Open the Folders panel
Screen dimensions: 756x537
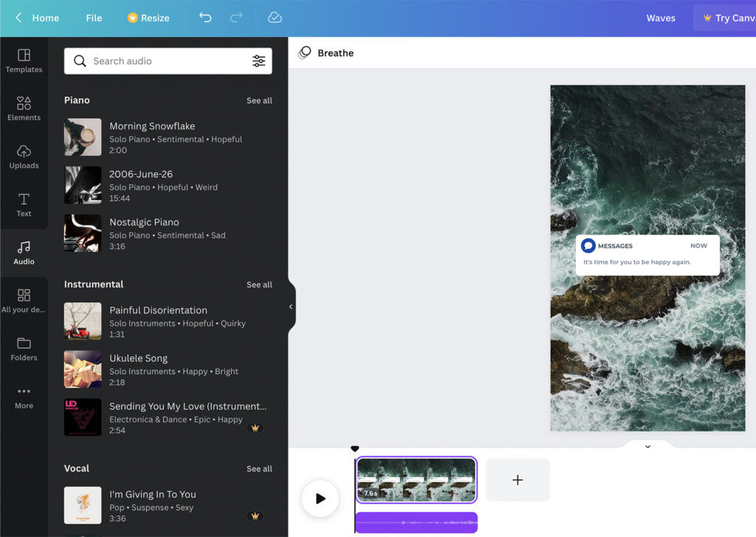click(24, 347)
